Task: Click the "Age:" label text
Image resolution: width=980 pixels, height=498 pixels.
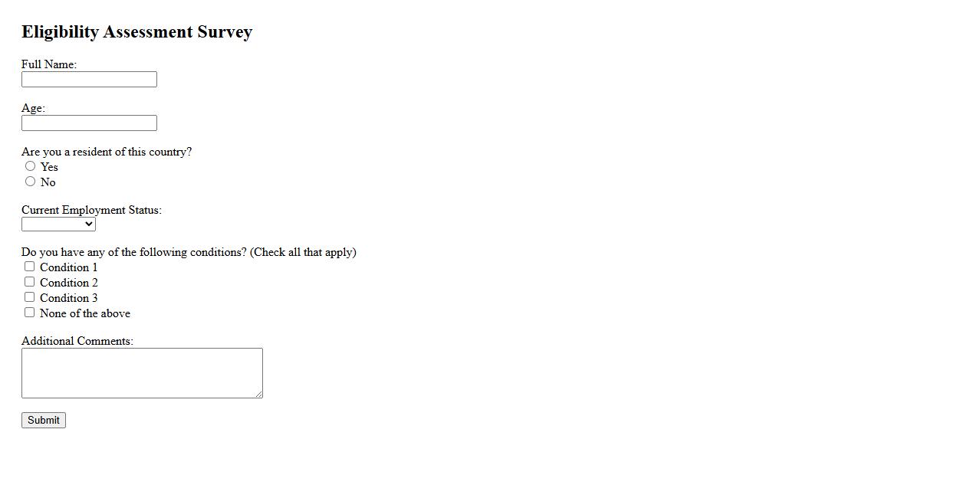Action: click(33, 109)
